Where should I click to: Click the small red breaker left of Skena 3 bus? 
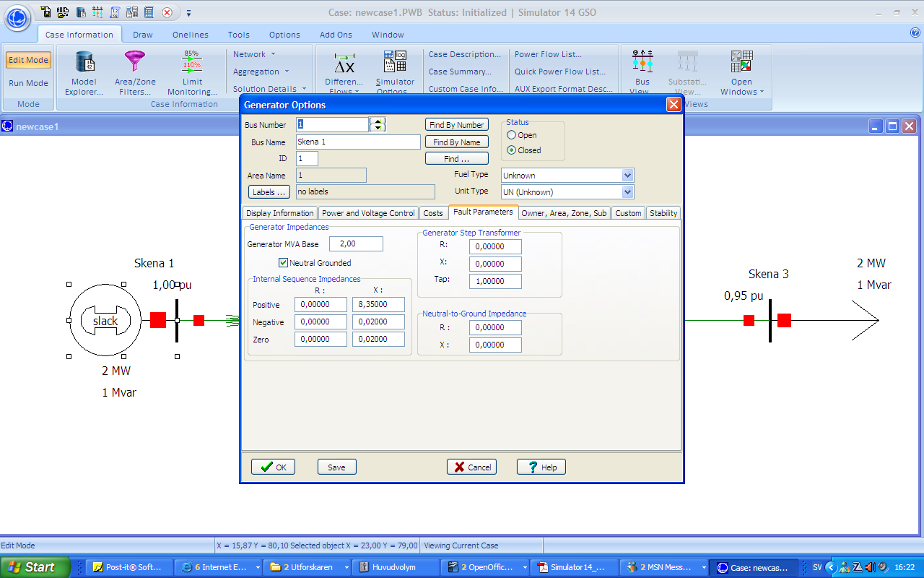tap(749, 320)
